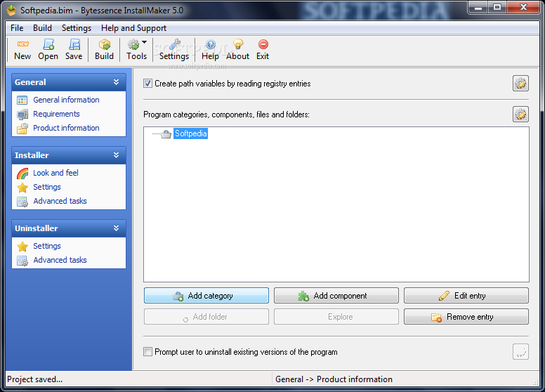Click the Edit entry button
The image size is (545, 392).
(x=466, y=296)
